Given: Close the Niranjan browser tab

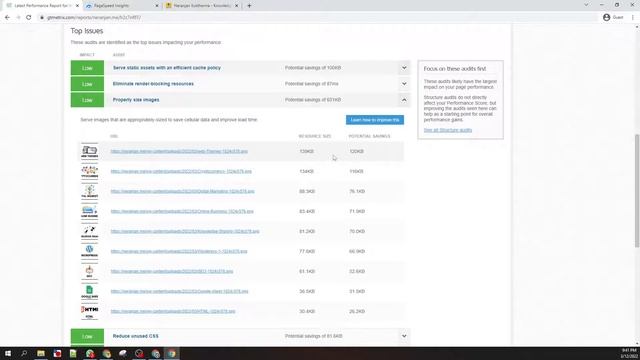Looking at the screenshot, I should point(236,6).
